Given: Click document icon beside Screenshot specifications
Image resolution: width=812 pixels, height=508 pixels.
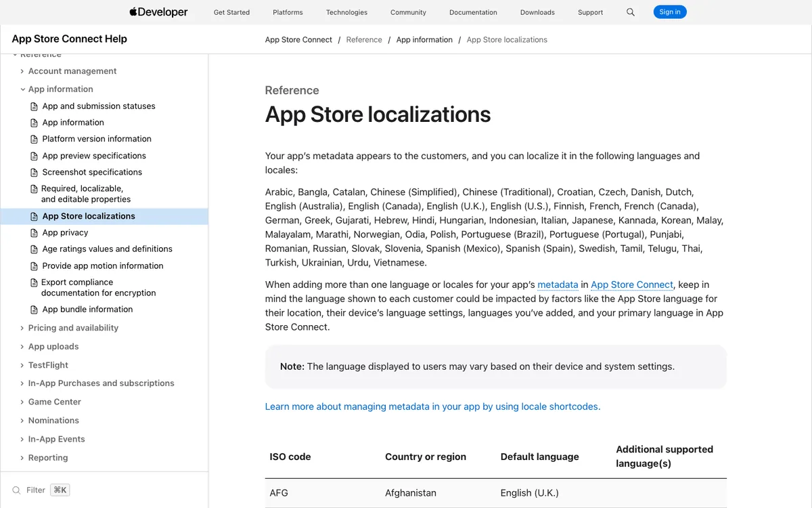Looking at the screenshot, I should point(35,172).
